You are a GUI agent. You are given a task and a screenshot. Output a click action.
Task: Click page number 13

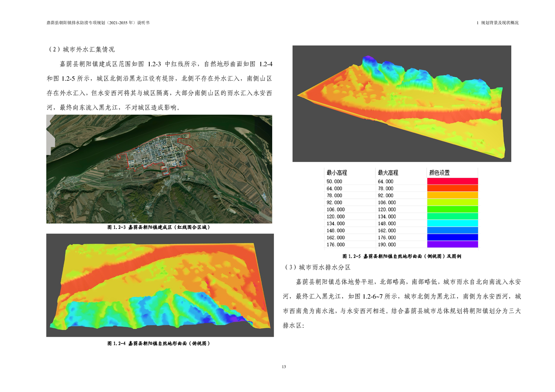click(284, 366)
